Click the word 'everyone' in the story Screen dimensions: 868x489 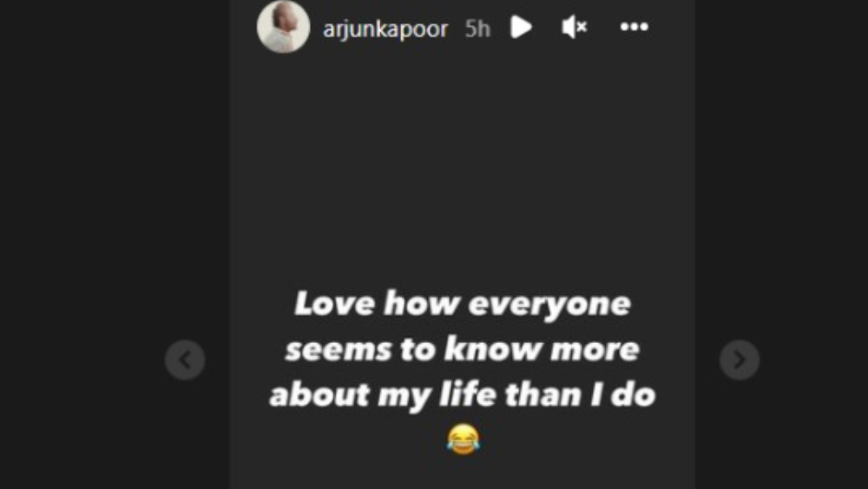click(549, 305)
